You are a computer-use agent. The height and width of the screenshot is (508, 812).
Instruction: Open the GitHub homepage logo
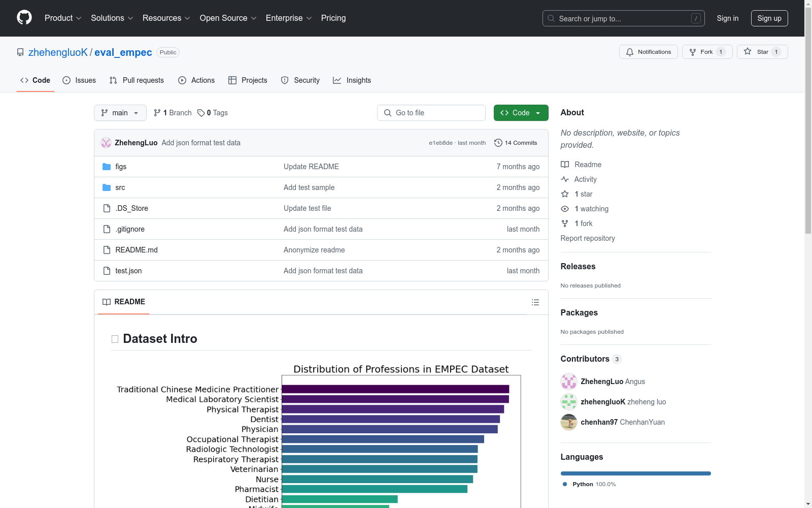tap(24, 18)
